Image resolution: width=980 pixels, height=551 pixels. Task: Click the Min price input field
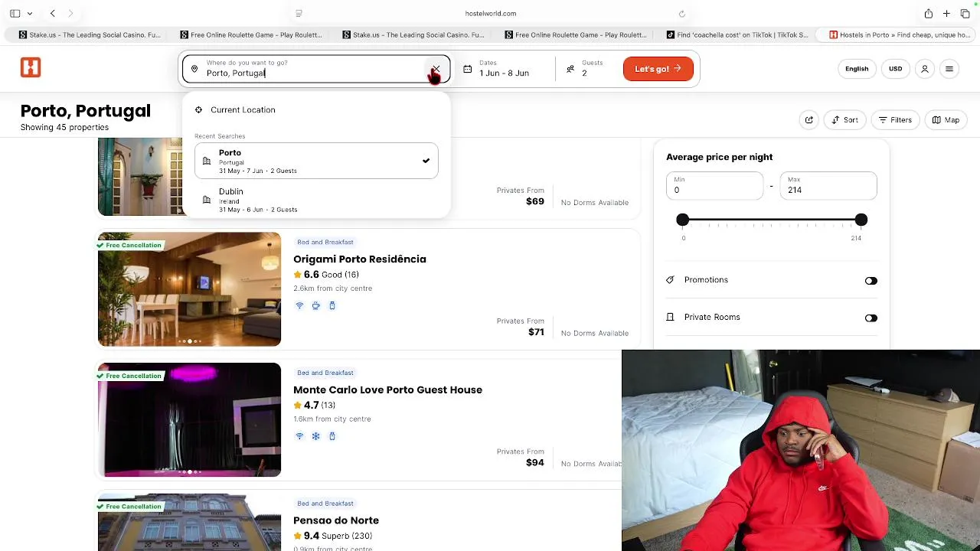714,186
